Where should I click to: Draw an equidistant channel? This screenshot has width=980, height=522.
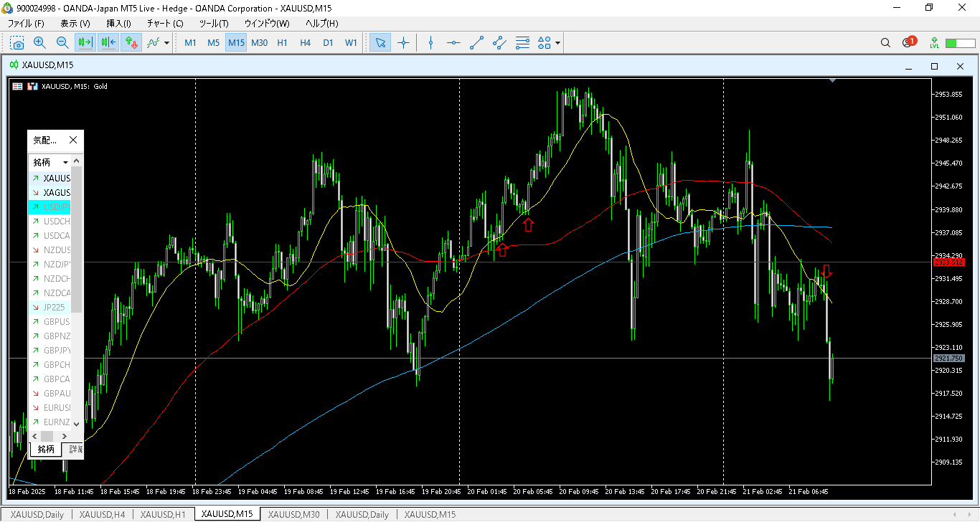pyautogui.click(x=499, y=42)
